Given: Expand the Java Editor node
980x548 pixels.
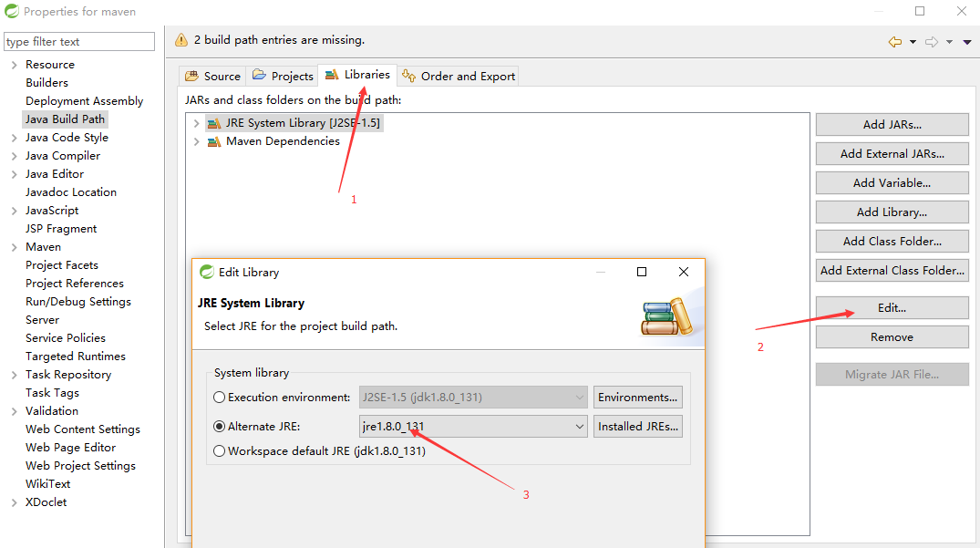Looking at the screenshot, I should [14, 174].
